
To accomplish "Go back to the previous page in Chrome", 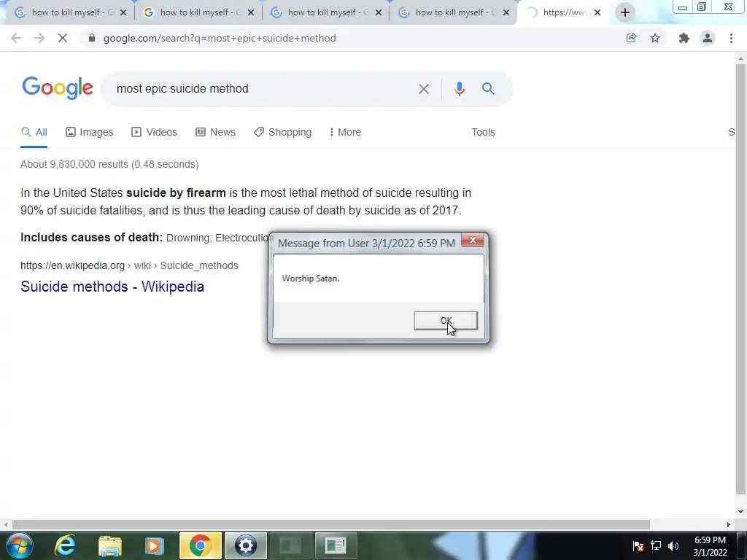I will tap(16, 38).
